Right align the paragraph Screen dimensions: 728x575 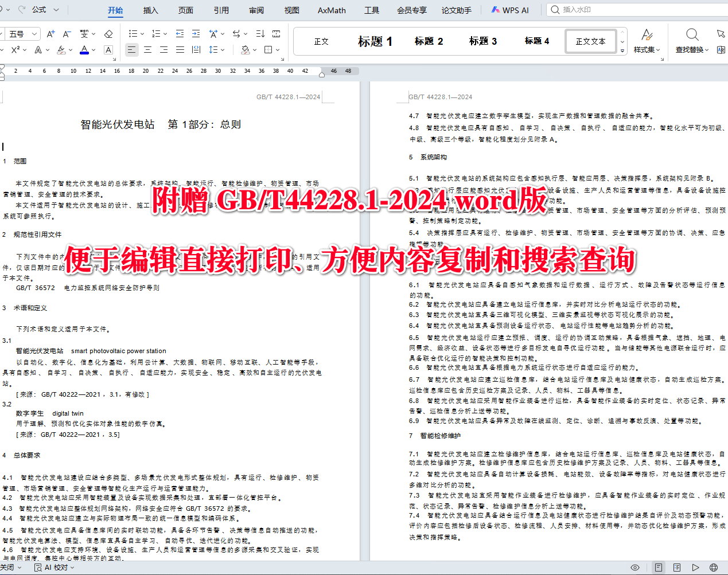point(164,50)
